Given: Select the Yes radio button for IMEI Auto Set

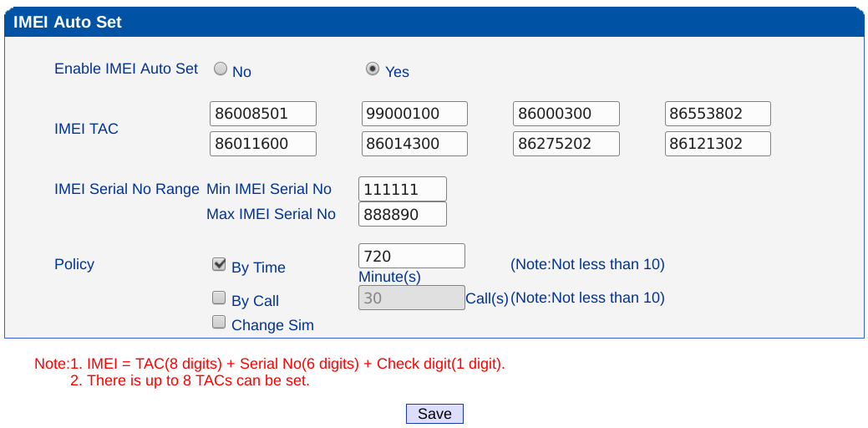Looking at the screenshot, I should (373, 69).
